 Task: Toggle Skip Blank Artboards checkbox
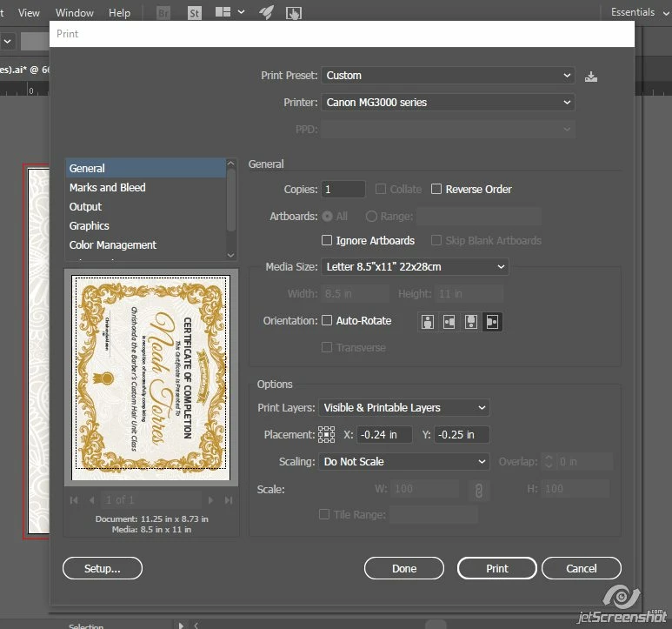coord(436,240)
